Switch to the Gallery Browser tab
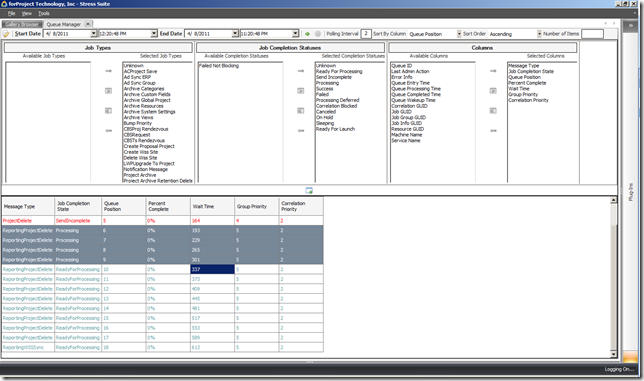Viewport: 644px width, 381px height. click(x=22, y=24)
